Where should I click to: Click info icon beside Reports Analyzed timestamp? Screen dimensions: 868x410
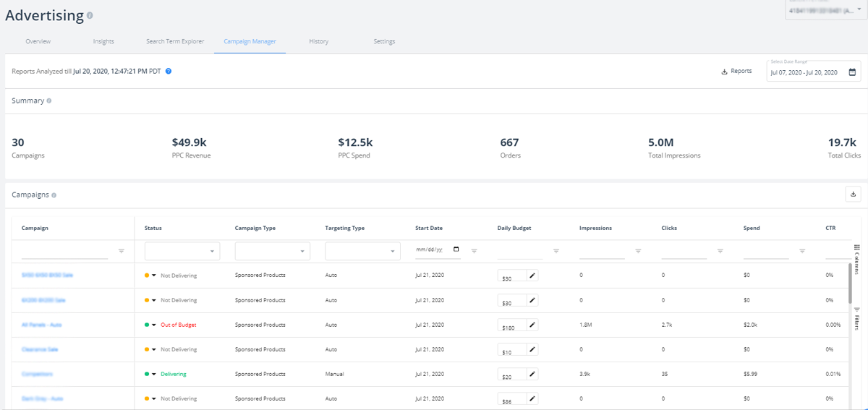click(x=169, y=72)
